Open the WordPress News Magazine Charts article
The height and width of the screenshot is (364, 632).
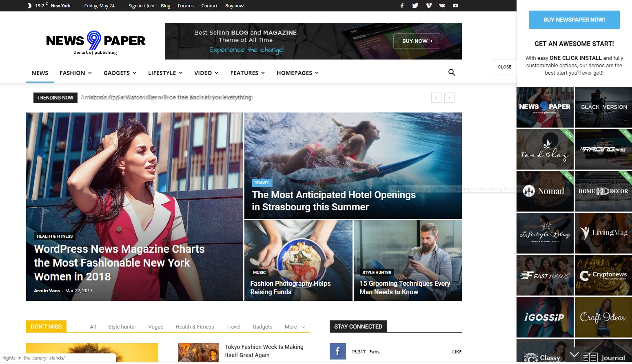(x=119, y=263)
